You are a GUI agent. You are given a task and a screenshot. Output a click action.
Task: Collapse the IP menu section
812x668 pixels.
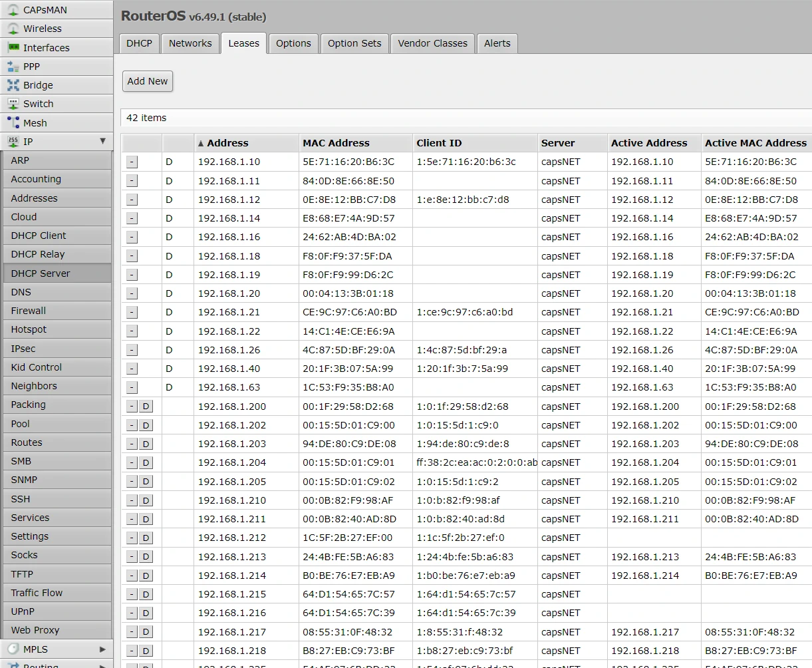[102, 141]
